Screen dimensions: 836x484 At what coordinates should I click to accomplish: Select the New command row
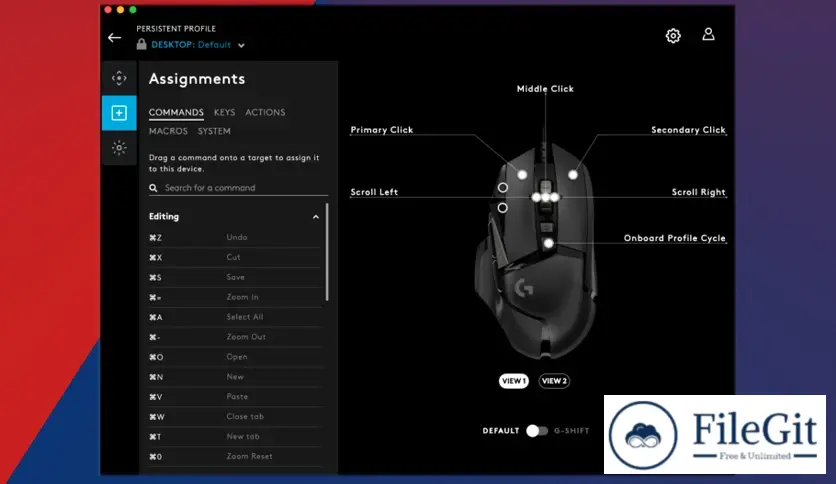pyautogui.click(x=236, y=377)
